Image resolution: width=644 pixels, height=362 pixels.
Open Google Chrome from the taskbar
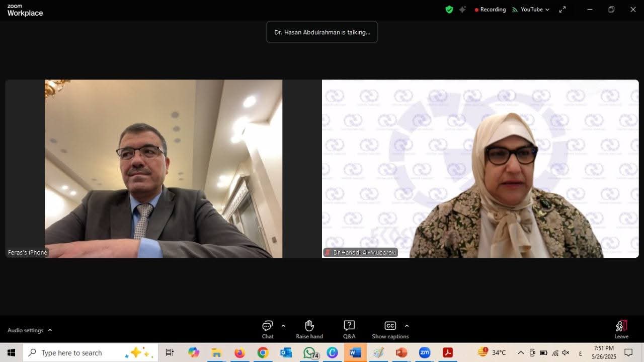click(263, 352)
